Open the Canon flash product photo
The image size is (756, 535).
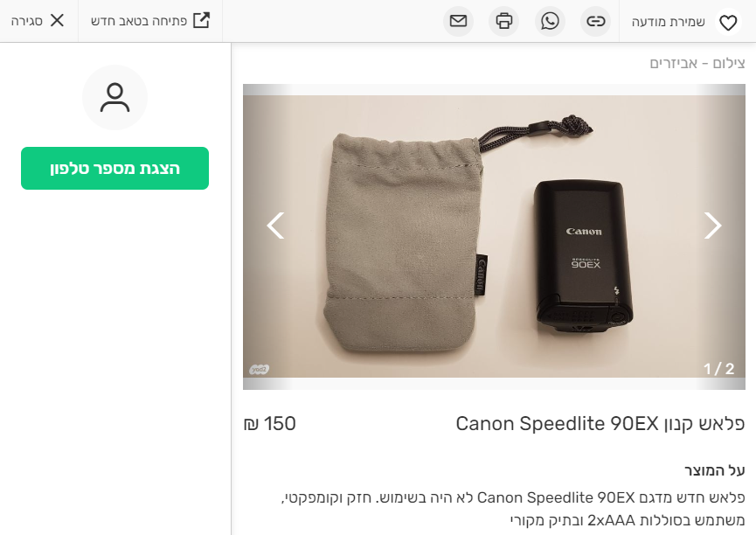[x=494, y=236]
